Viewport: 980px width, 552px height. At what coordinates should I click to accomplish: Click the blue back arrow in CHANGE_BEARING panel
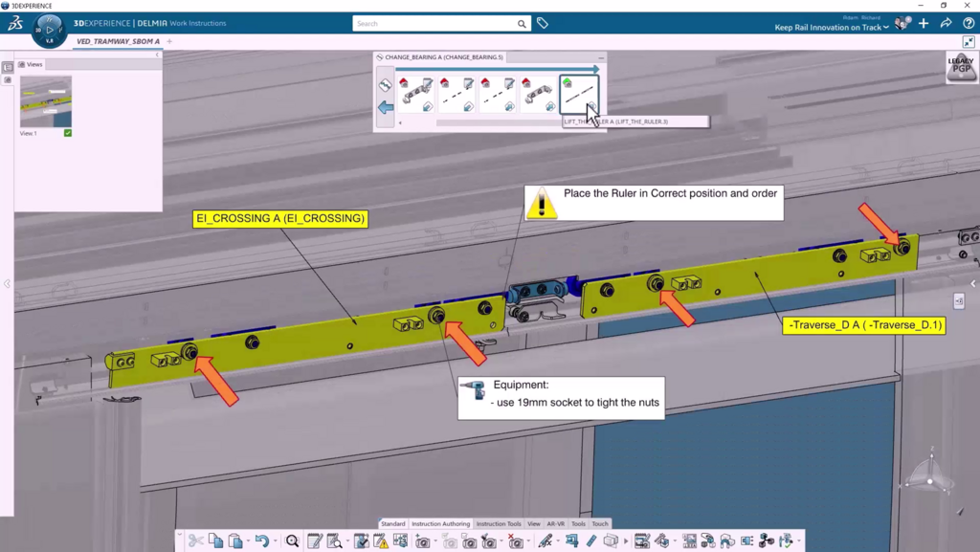click(386, 108)
